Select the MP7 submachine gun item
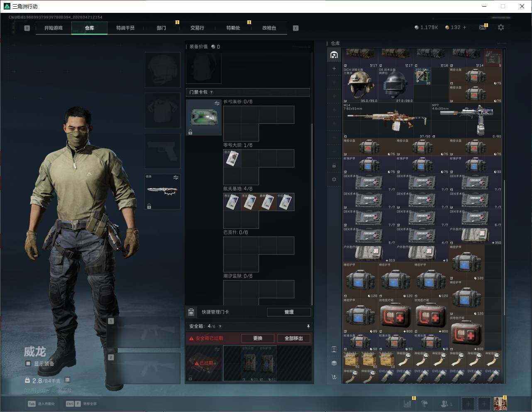This screenshot has width=532, height=412. pos(467,120)
